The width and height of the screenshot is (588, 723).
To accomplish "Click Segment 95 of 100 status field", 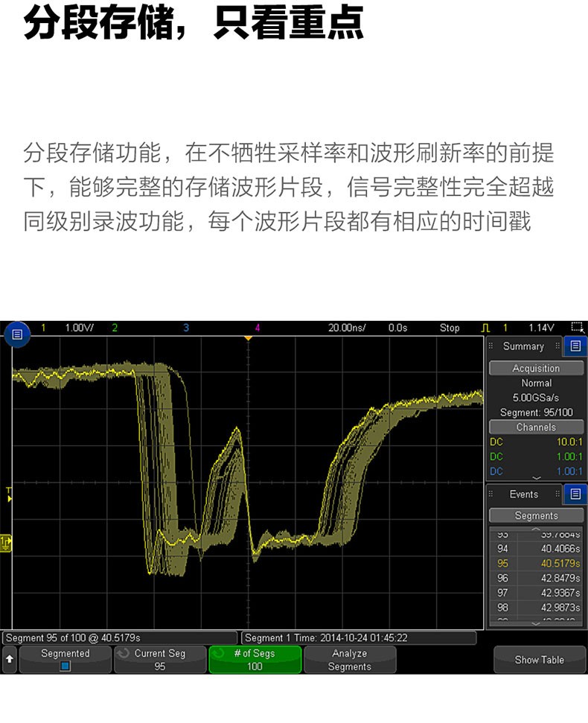I will click(120, 638).
